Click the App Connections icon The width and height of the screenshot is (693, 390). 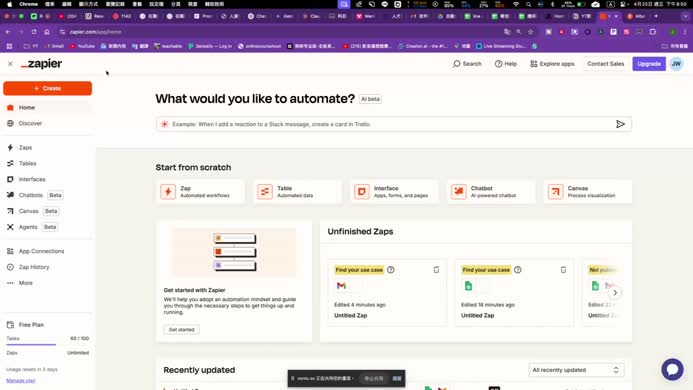(x=10, y=251)
